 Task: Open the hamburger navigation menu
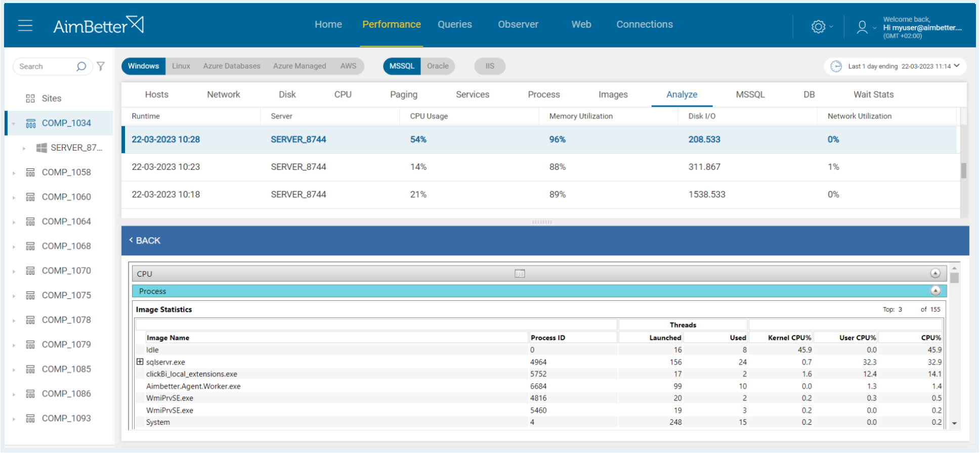point(25,25)
